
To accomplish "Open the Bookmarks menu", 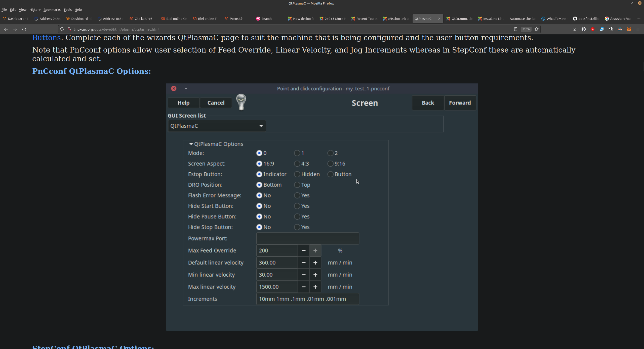I will (52, 10).
